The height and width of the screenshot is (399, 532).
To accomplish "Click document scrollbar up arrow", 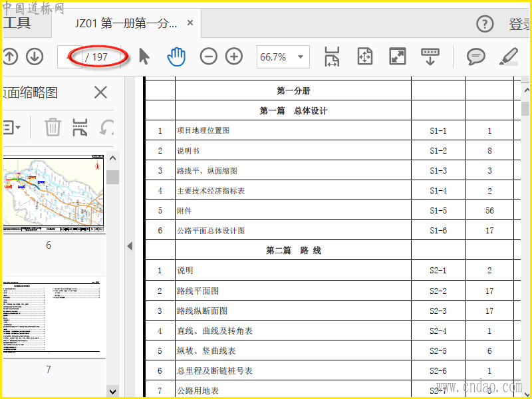I will click(x=526, y=90).
